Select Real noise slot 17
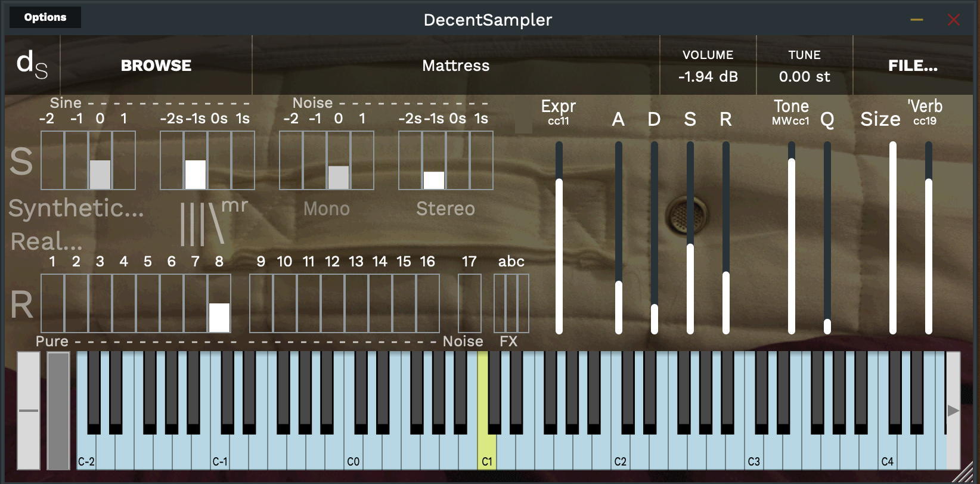The height and width of the screenshot is (484, 980). click(470, 303)
